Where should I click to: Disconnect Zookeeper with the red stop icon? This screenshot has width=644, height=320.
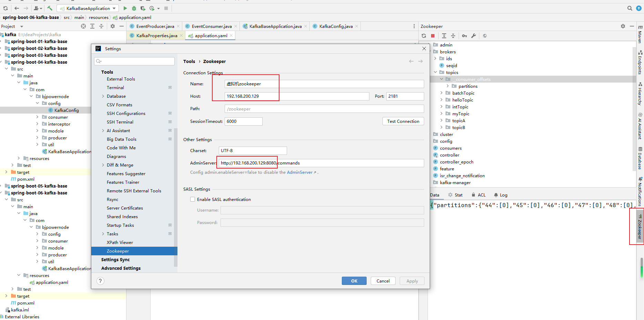(433, 36)
